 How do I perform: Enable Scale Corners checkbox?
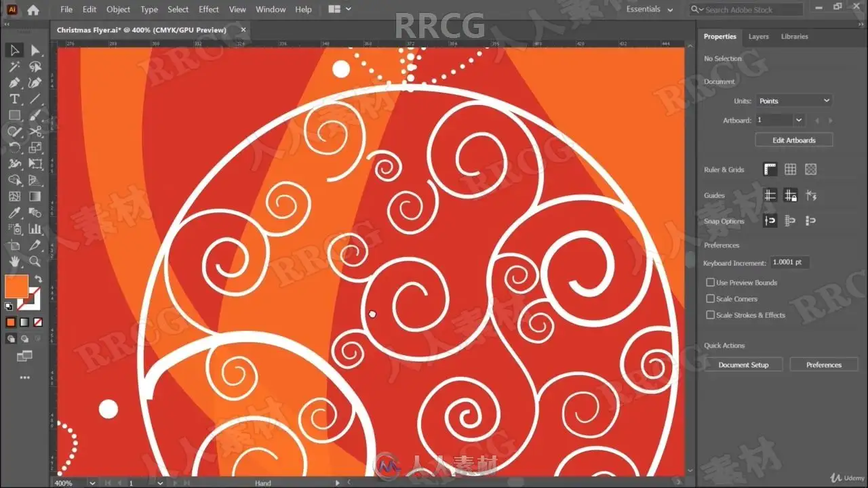coord(711,298)
